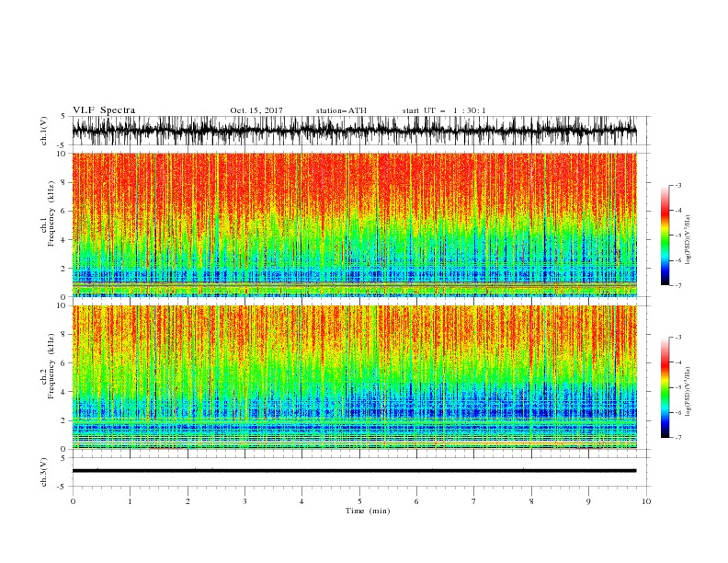Viewport: 728px width, 563px height.
Task: Click the ch.1 voltage waveform trace
Action: tap(354, 131)
